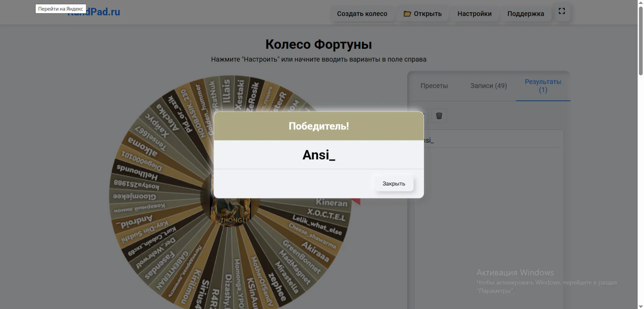The image size is (644, 309).
Task: Switch to the Пресеты tab
Action: pyautogui.click(x=434, y=86)
